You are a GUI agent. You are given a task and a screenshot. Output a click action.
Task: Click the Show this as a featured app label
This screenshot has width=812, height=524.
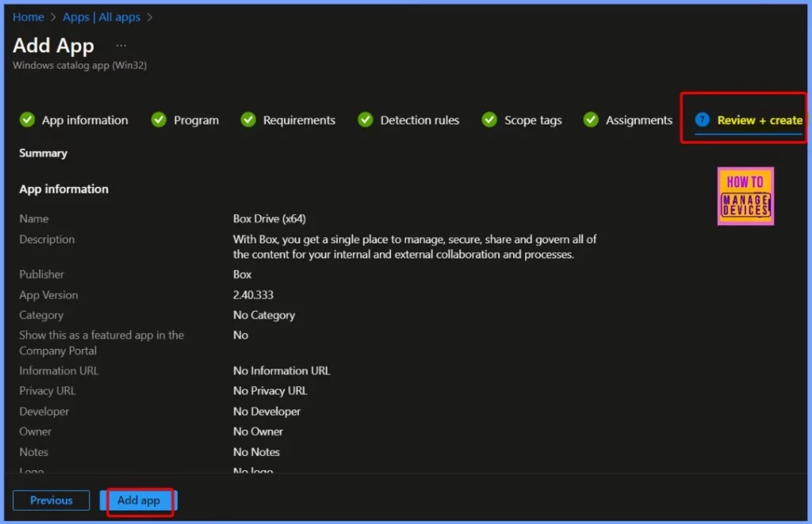coord(101,342)
